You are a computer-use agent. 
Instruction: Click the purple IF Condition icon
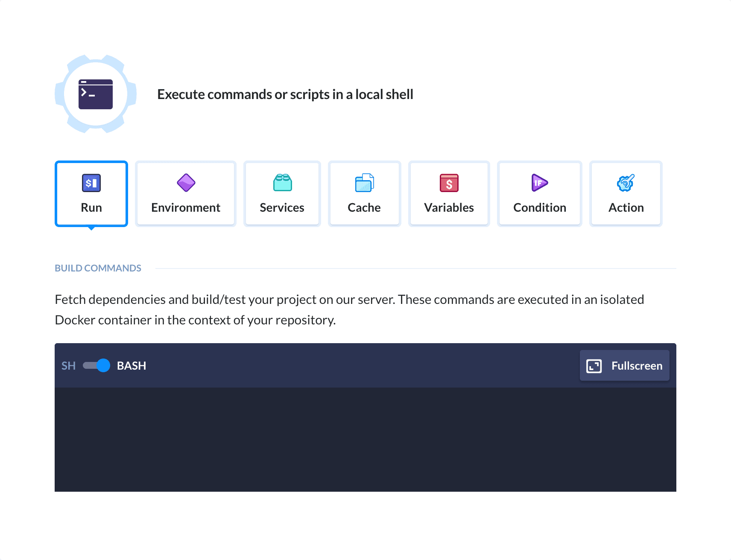point(539,183)
